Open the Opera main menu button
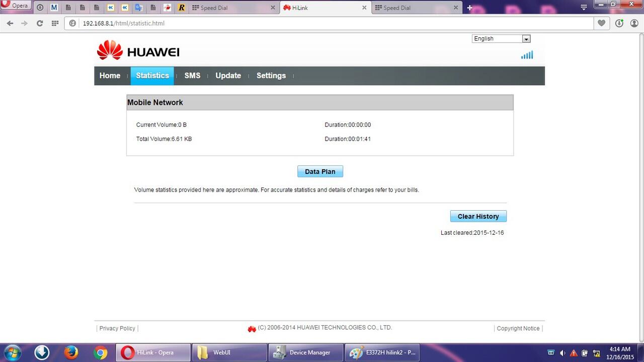Image resolution: width=644 pixels, height=362 pixels. (16, 7)
